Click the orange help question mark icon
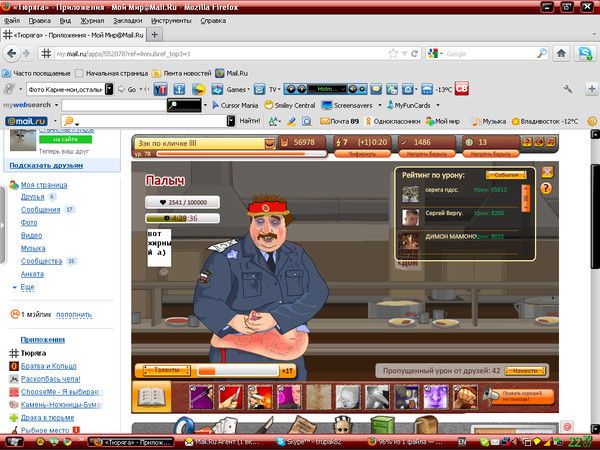This screenshot has width=600, height=450. [x=546, y=188]
